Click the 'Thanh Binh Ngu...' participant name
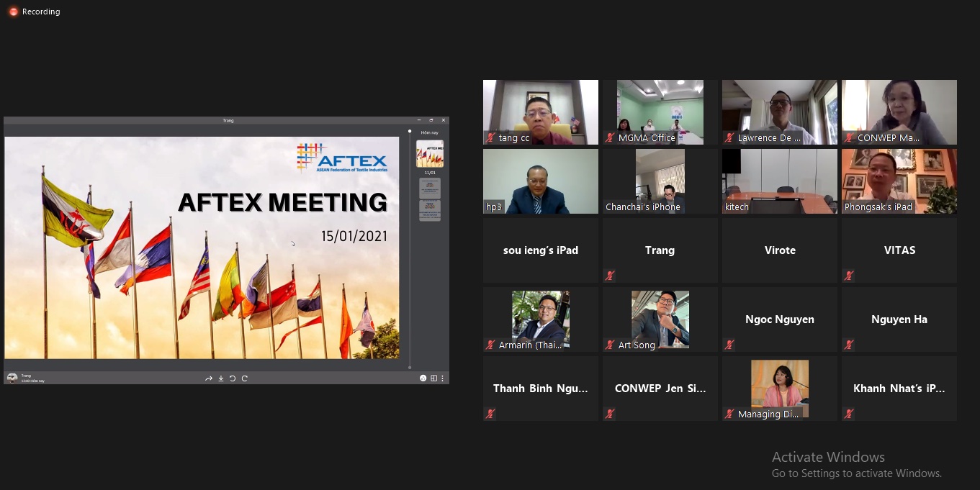980x490 pixels. point(541,389)
